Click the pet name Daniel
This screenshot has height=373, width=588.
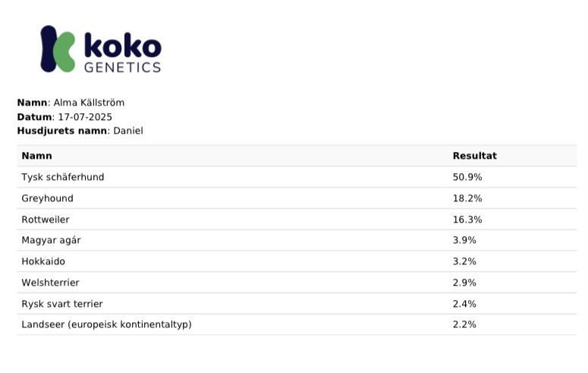[128, 131]
